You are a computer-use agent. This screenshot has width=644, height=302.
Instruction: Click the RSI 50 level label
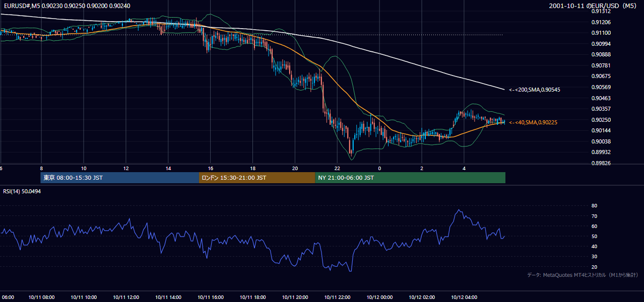[x=594, y=237]
